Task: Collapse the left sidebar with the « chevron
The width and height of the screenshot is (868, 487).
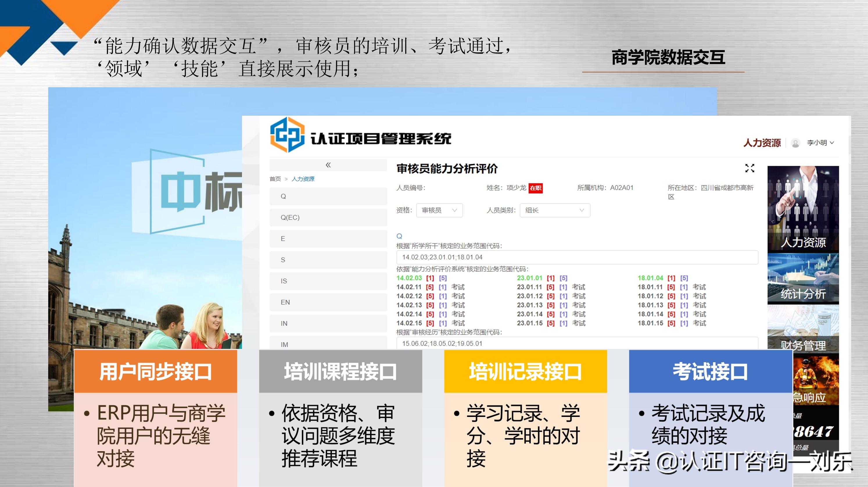Action: [327, 165]
